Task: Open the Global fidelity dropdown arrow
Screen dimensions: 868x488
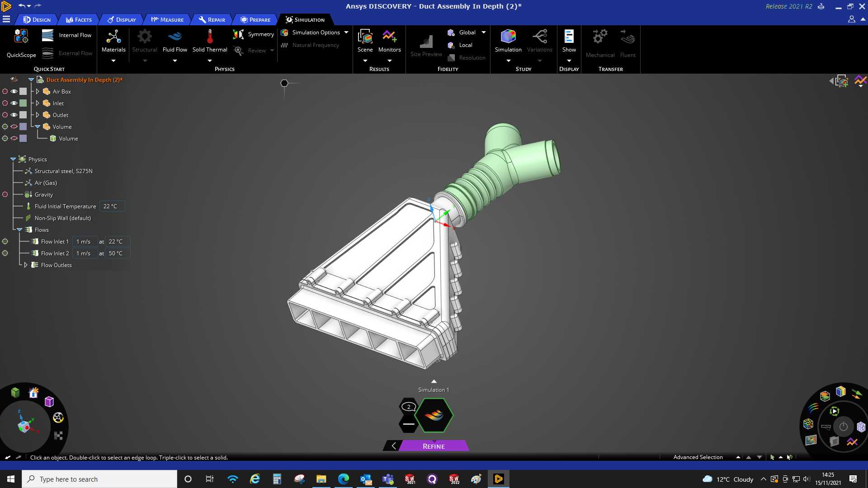Action: [x=484, y=33]
